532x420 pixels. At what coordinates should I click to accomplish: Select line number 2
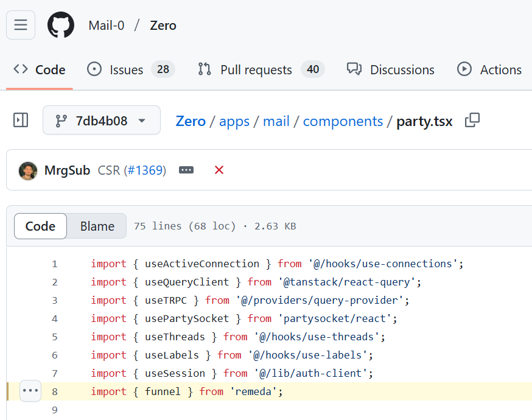click(55, 282)
